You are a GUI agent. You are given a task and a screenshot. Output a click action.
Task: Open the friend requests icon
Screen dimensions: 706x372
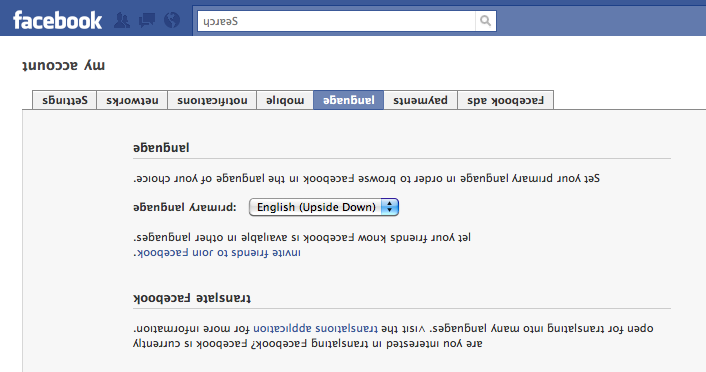[x=122, y=20]
